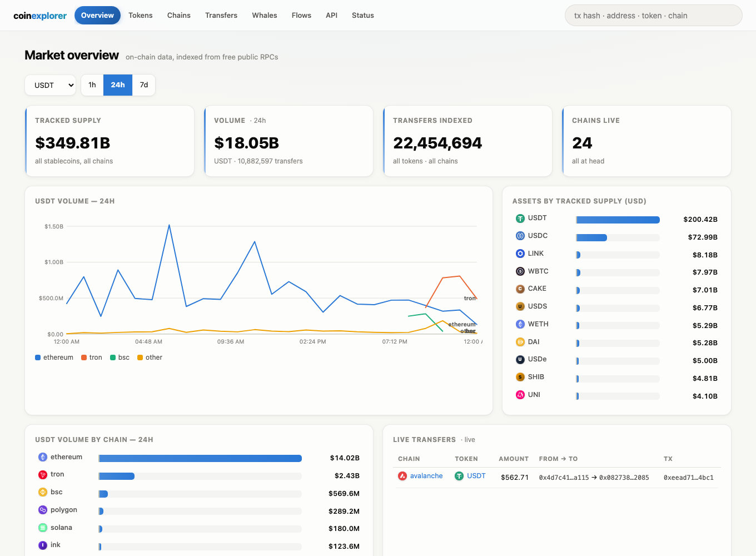The height and width of the screenshot is (556, 756).
Task: Open the USDT token link in live transfers
Action: tap(476, 476)
